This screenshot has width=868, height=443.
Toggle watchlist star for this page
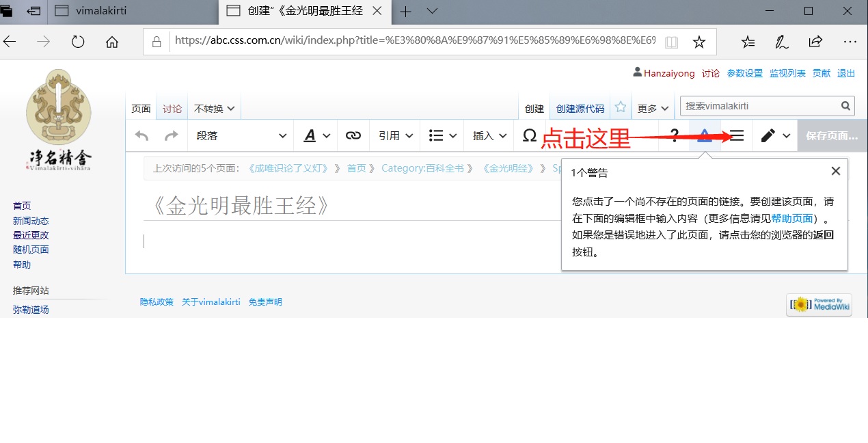coord(621,107)
